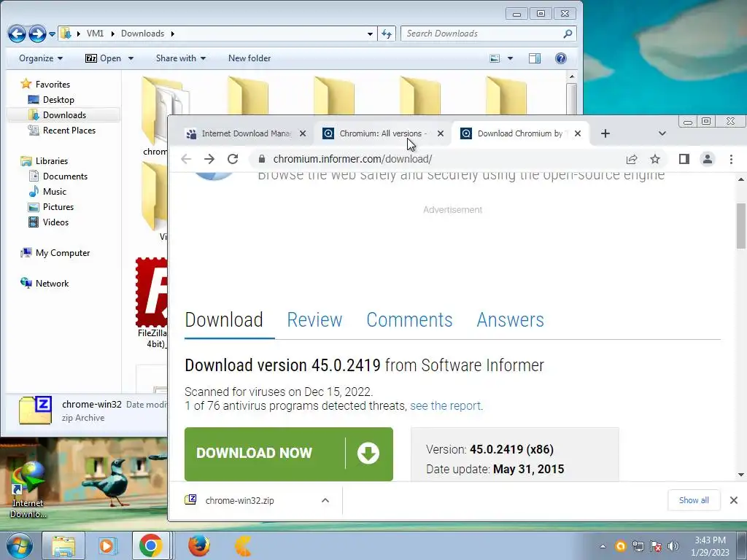The width and height of the screenshot is (747, 560).
Task: Open Chrome profile avatar icon
Action: click(x=708, y=159)
